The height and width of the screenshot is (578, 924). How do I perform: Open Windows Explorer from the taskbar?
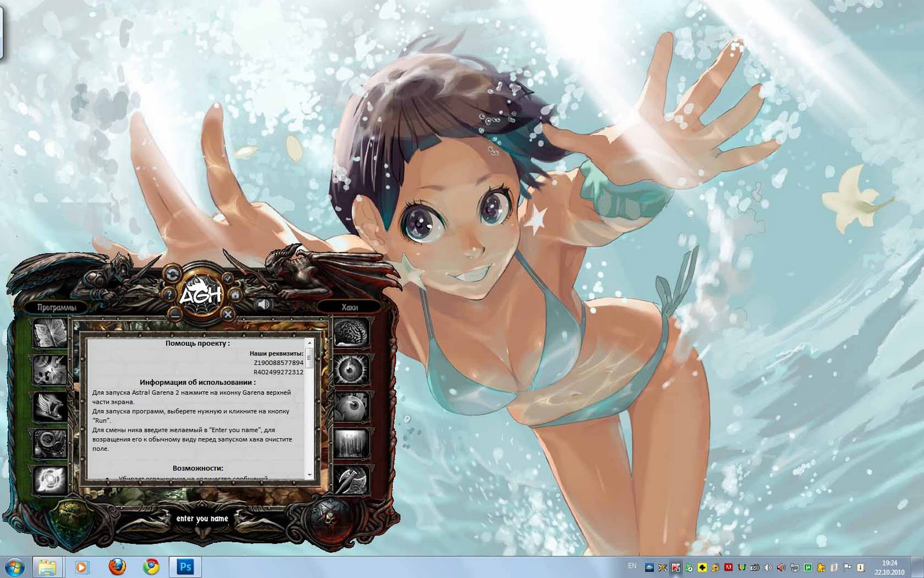tap(47, 567)
